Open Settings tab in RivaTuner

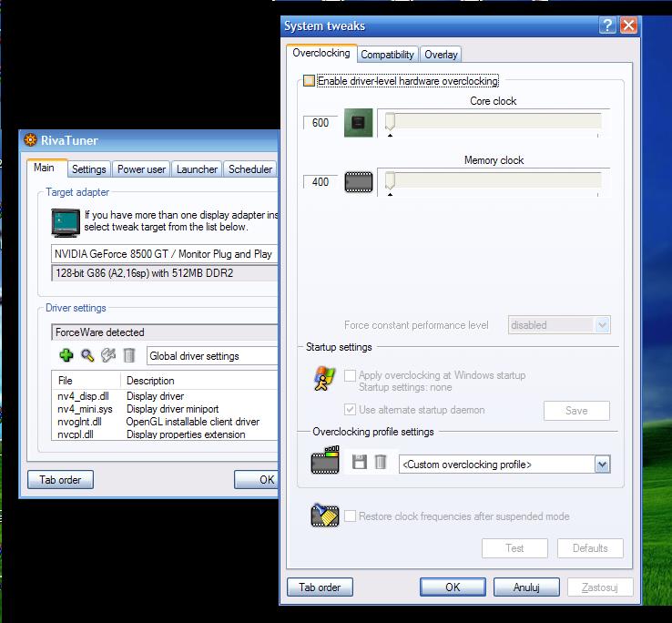[x=88, y=169]
